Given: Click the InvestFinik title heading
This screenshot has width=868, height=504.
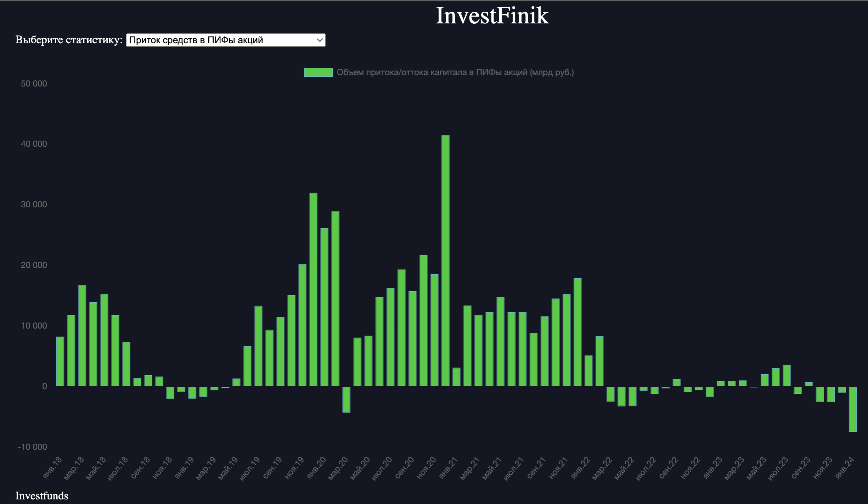Looking at the screenshot, I should point(492,16).
